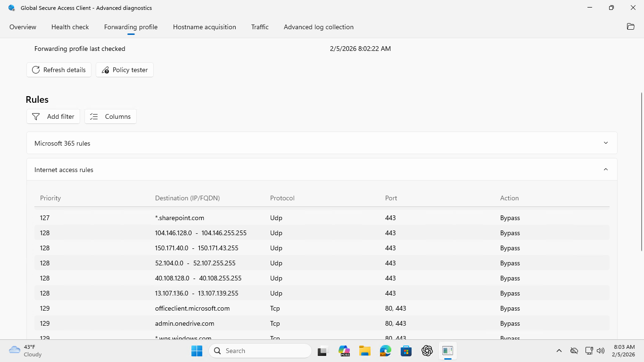Screen dimensions: 644x362
Task: Expand the Microsoft 365 rules section
Action: pos(322,143)
